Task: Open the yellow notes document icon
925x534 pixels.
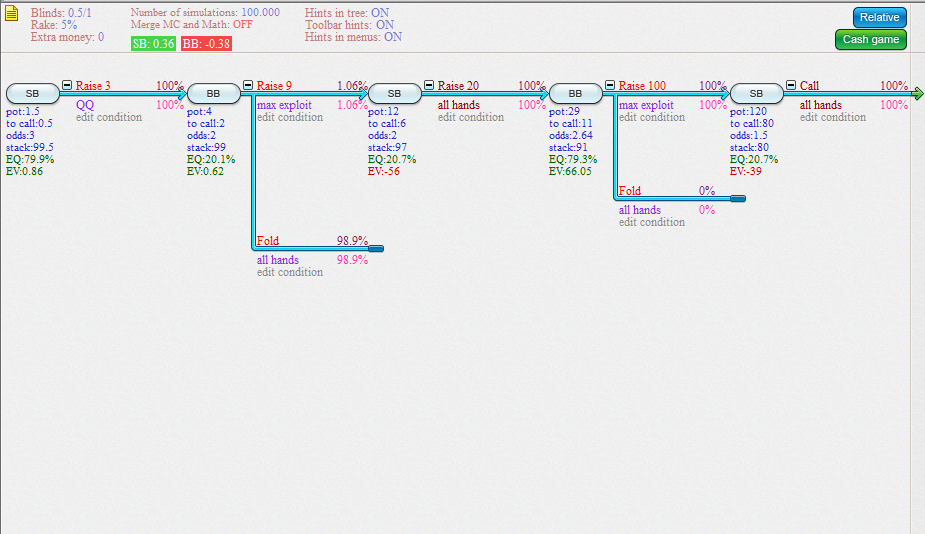Action: point(12,13)
